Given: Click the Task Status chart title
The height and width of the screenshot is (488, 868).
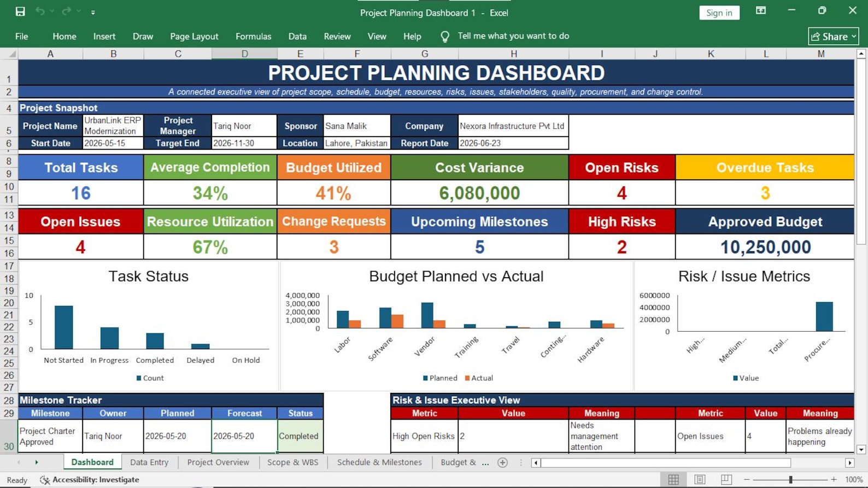Looking at the screenshot, I should point(148,276).
